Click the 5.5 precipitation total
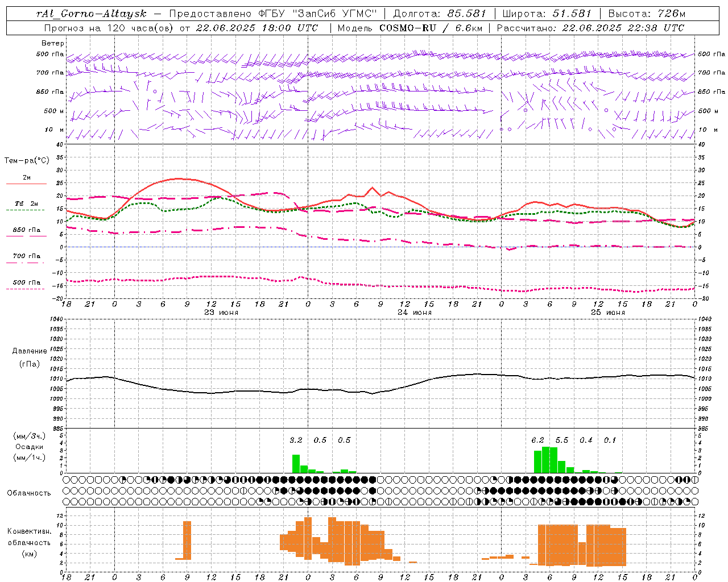The width and height of the screenshot is (728, 582). point(562,440)
